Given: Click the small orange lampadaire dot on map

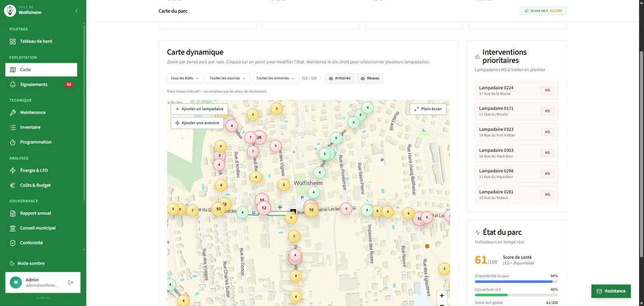Looking at the screenshot, I should pyautogui.click(x=427, y=246).
